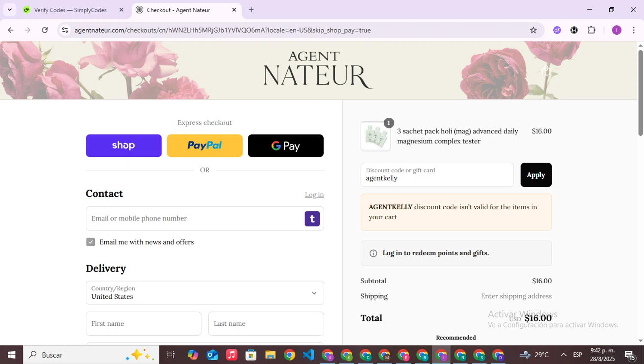The height and width of the screenshot is (364, 644).
Task: Apply the discount code
Action: tap(536, 175)
